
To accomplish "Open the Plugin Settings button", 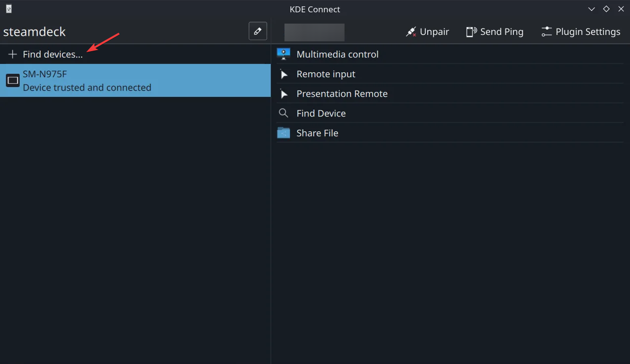I will [581, 32].
